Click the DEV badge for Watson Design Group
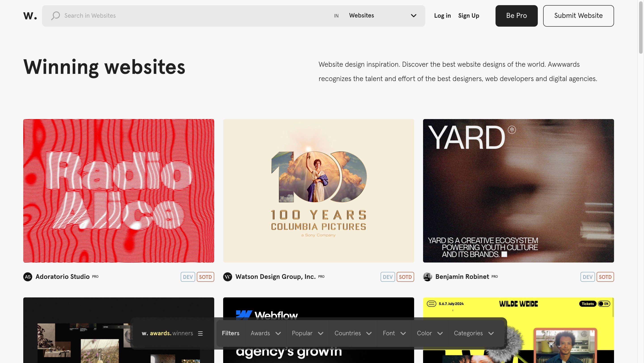This screenshot has width=644, height=363. [388, 277]
